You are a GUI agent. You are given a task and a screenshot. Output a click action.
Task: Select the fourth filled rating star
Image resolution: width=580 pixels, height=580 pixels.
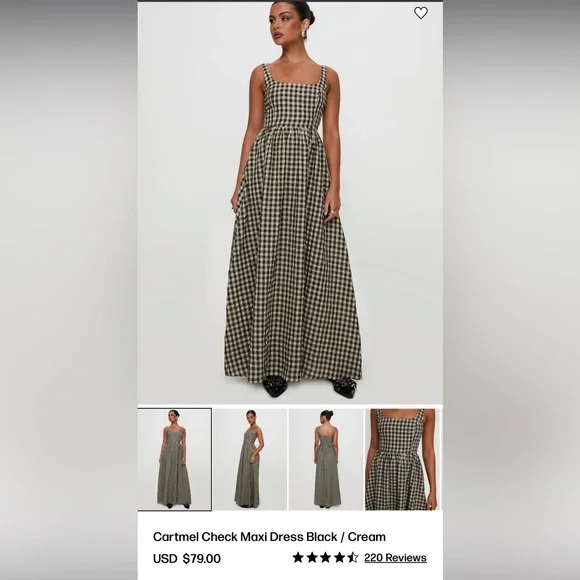click(339, 557)
